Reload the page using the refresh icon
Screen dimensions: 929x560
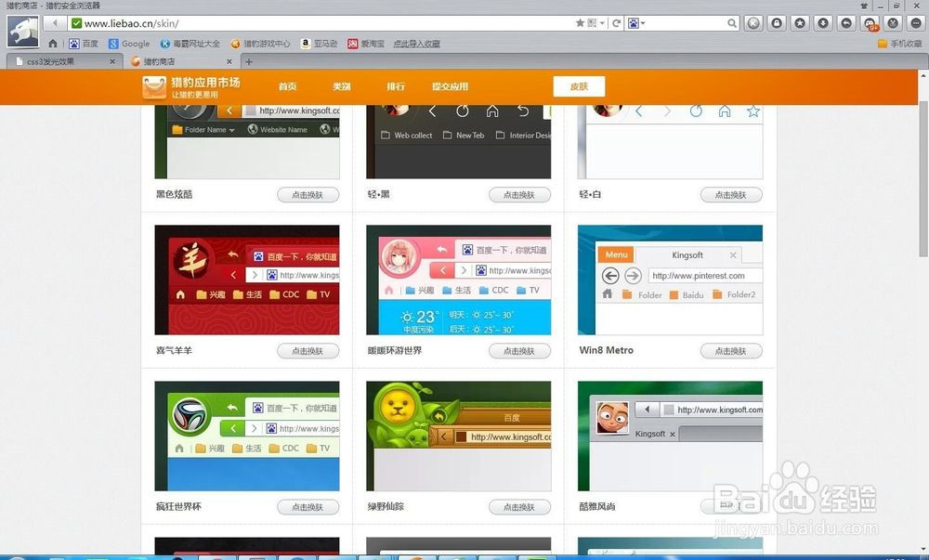617,23
